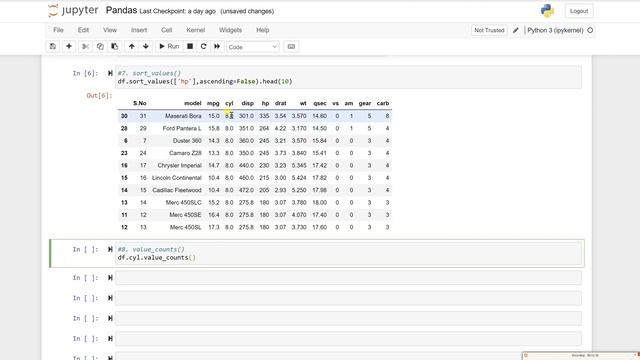Restart the kernel with the circular arrow

click(203, 47)
